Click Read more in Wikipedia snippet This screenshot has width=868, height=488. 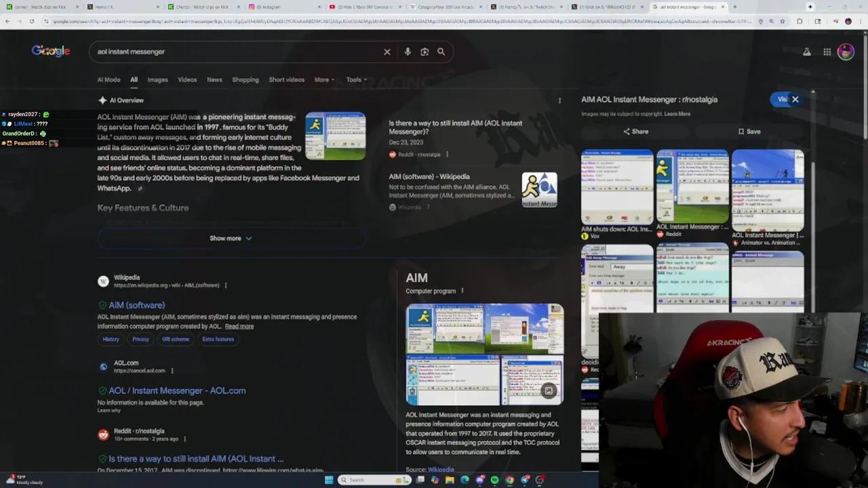pos(239,327)
